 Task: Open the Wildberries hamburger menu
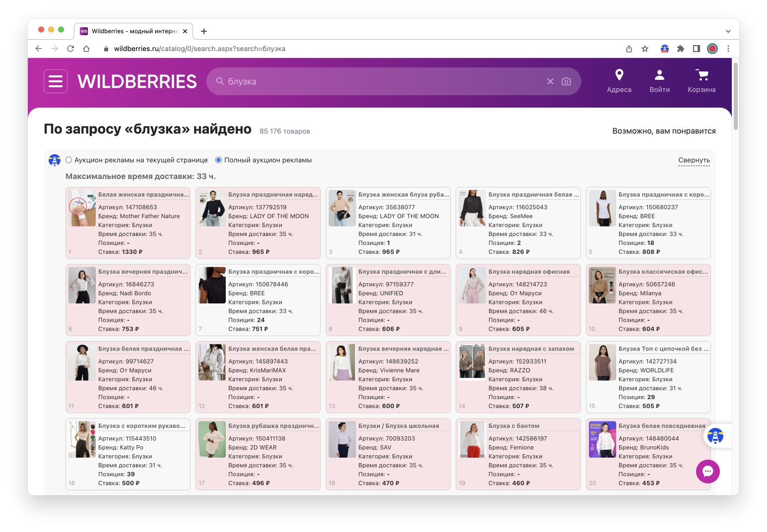coord(56,81)
